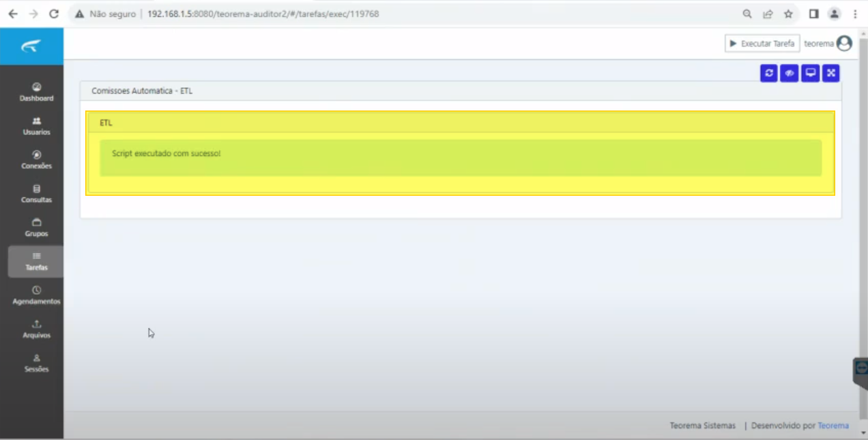This screenshot has height=440, width=868.
Task: Click the Executar Tarefa button
Action: click(x=762, y=44)
